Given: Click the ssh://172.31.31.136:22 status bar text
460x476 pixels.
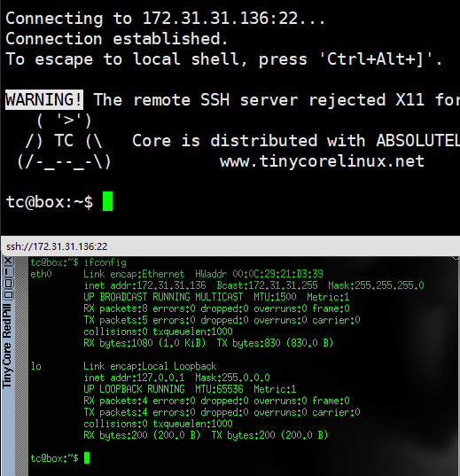Looking at the screenshot, I should click(57, 246).
